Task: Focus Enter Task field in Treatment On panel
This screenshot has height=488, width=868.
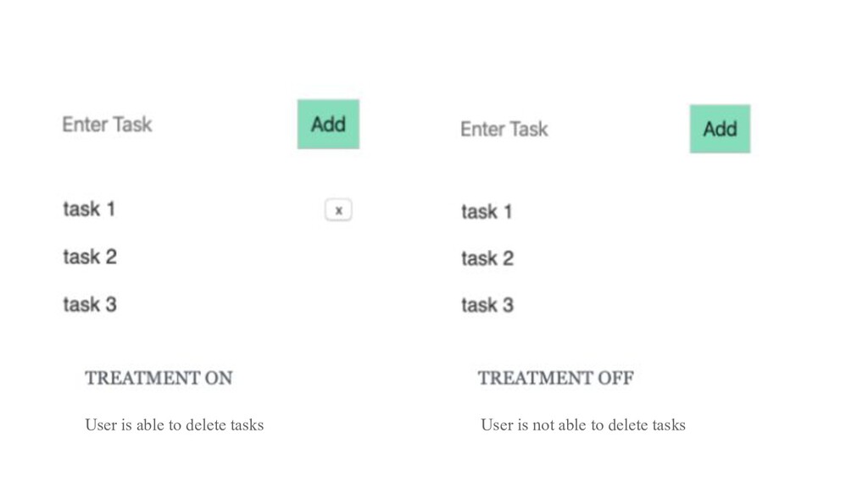Action: [x=108, y=125]
